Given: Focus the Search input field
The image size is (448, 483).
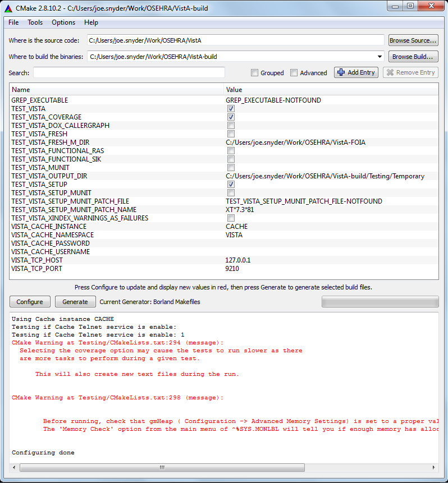Looking at the screenshot, I should (129, 72).
